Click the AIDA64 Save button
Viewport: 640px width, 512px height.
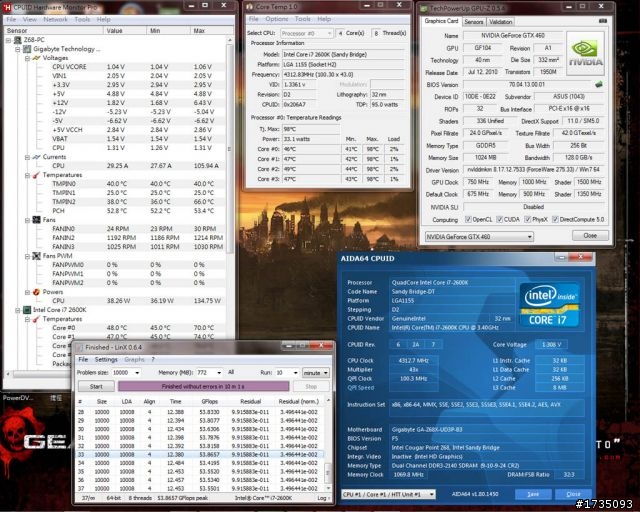533,494
